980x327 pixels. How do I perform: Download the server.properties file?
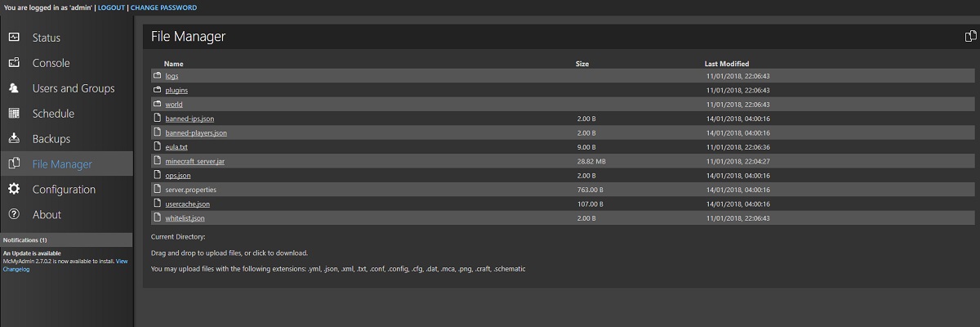click(x=190, y=190)
